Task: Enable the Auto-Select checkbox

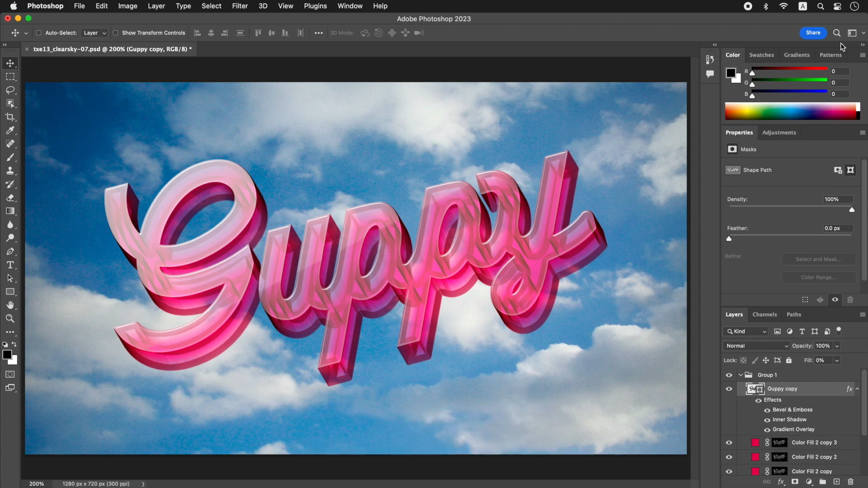Action: pyautogui.click(x=39, y=33)
